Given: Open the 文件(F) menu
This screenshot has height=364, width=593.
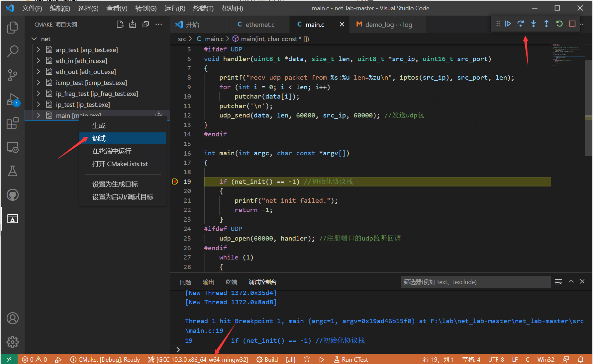Looking at the screenshot, I should coord(32,8).
